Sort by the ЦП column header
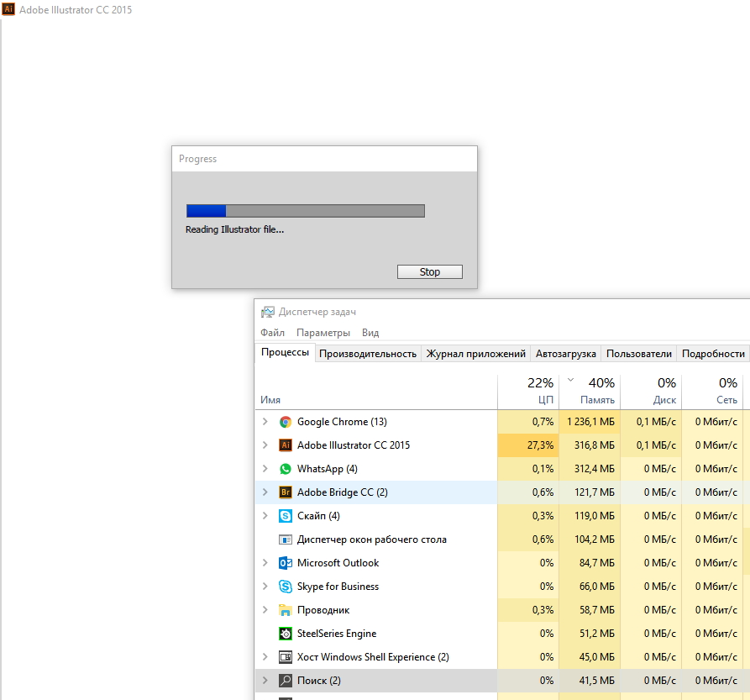The width and height of the screenshot is (750, 700). click(x=528, y=392)
